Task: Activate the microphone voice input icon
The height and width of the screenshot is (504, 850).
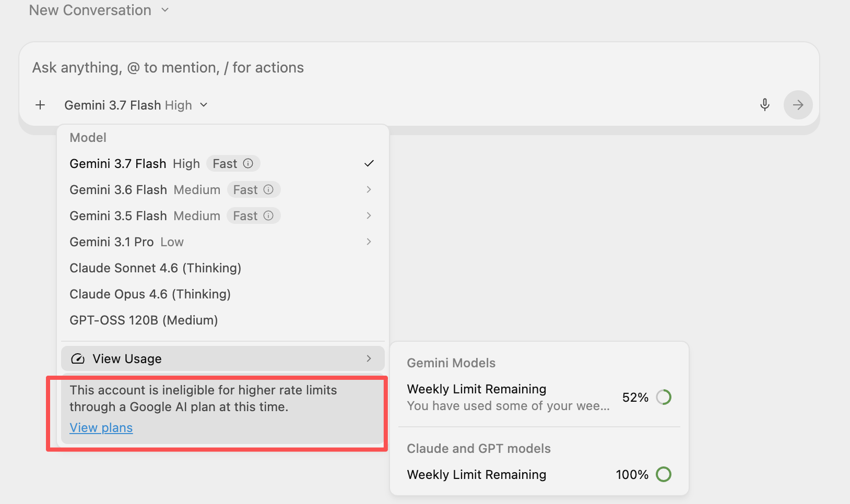Action: (x=764, y=105)
